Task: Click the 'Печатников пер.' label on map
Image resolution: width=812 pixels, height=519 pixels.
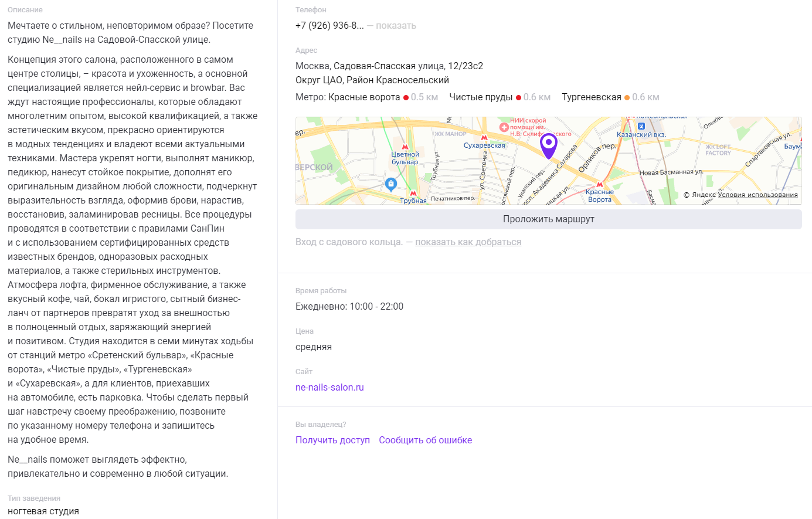Action: [453, 199]
